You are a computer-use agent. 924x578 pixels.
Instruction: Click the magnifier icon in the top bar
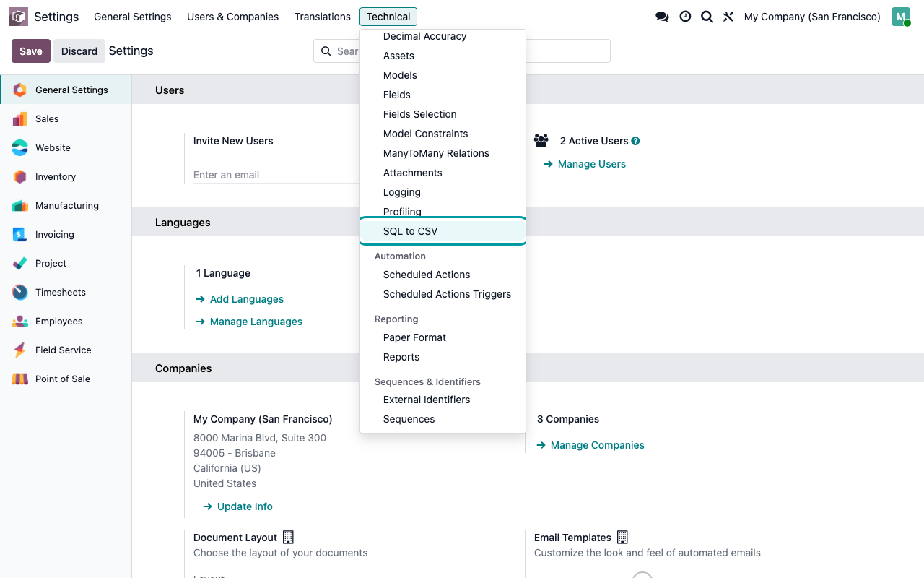707,17
